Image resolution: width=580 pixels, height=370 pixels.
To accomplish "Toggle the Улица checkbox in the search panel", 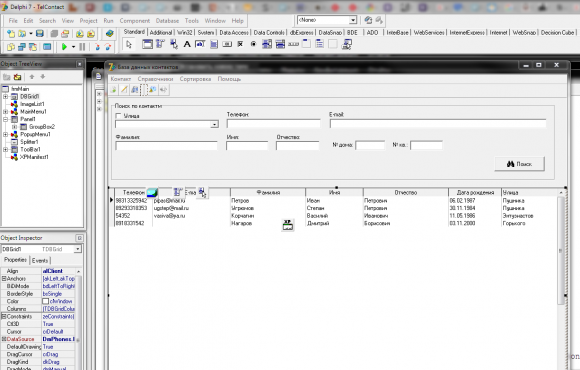I will [x=118, y=116].
